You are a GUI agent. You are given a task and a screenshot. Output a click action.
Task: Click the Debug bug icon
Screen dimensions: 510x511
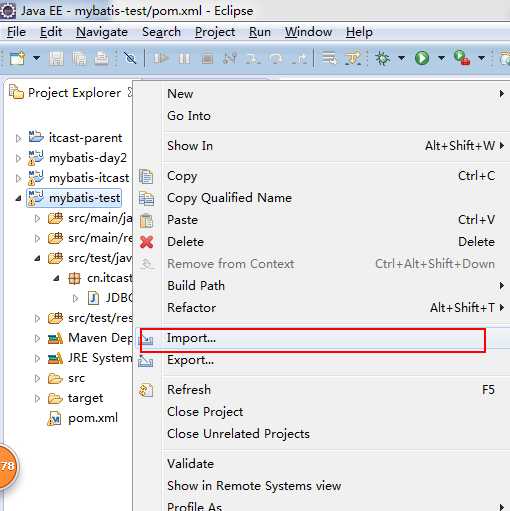(382, 58)
